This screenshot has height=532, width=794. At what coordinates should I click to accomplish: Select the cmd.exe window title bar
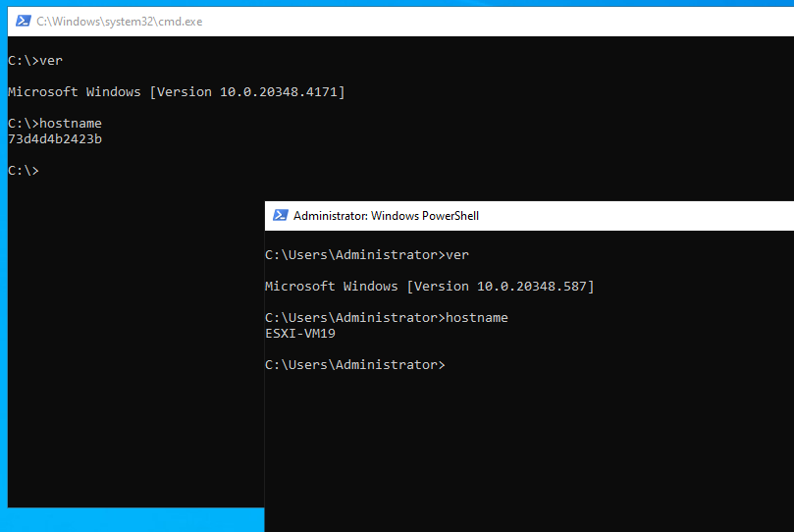coord(393,22)
